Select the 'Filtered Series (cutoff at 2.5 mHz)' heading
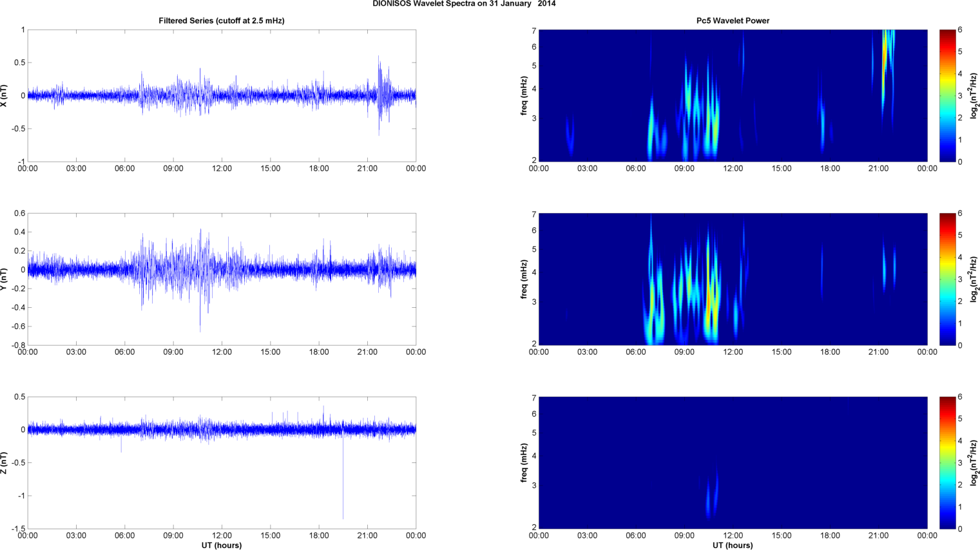Screen dimensions: 980x550 pos(222,21)
